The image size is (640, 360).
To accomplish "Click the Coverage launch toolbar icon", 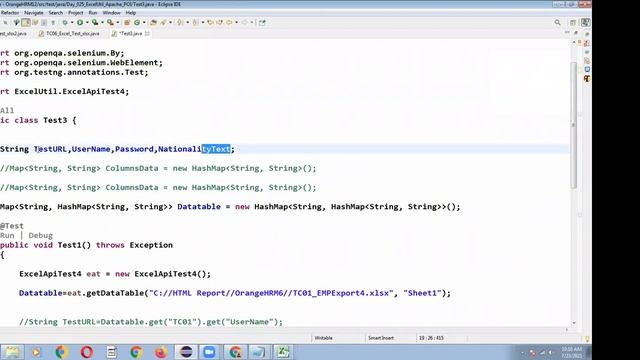I will (95, 22).
